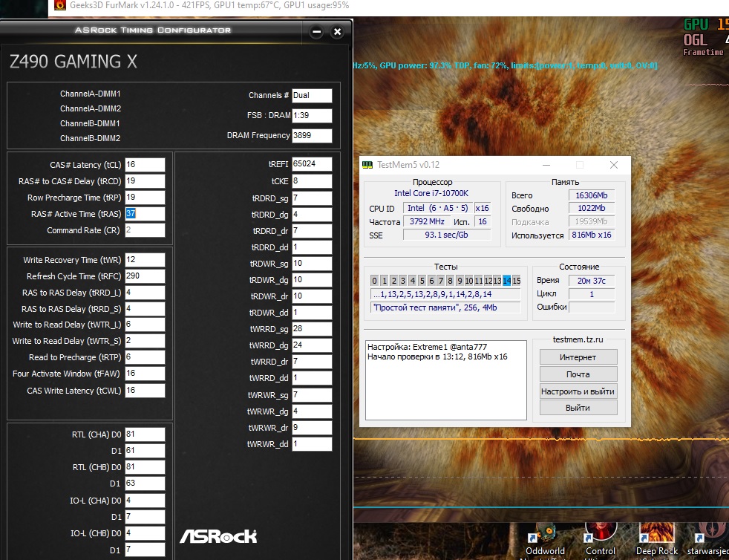Click the ChannelA-DIMM1 label
Viewport: 729px width, 560px height.
pyautogui.click(x=90, y=94)
